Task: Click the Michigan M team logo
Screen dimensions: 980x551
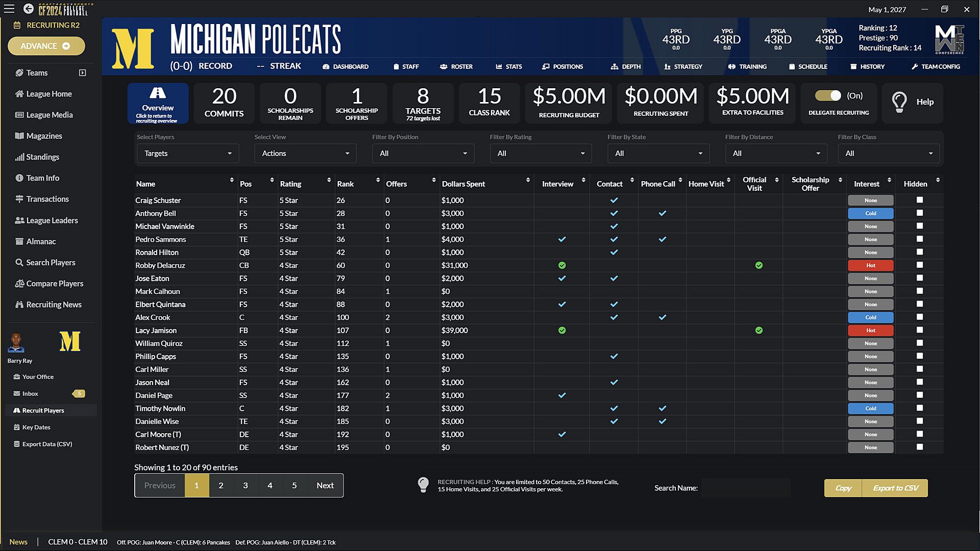Action: point(133,48)
